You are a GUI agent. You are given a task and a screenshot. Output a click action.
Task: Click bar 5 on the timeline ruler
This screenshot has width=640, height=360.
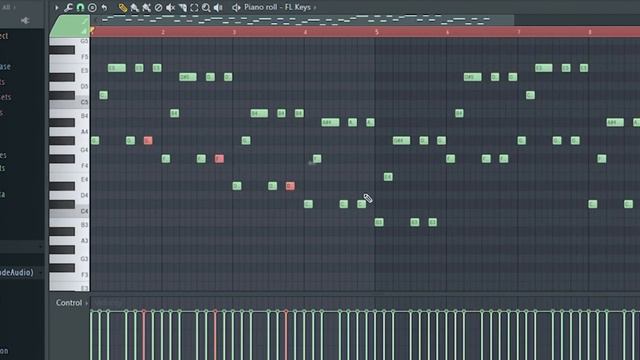(377, 32)
